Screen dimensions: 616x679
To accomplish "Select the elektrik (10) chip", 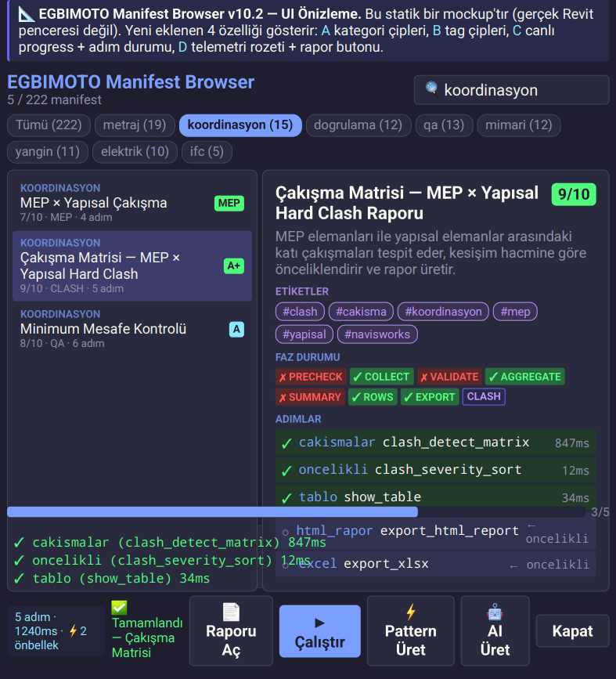I will pyautogui.click(x=135, y=152).
